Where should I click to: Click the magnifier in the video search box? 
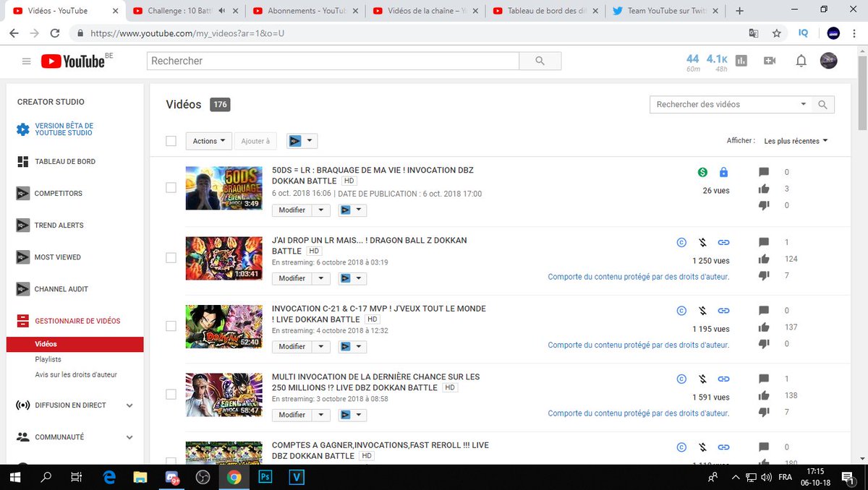point(822,105)
